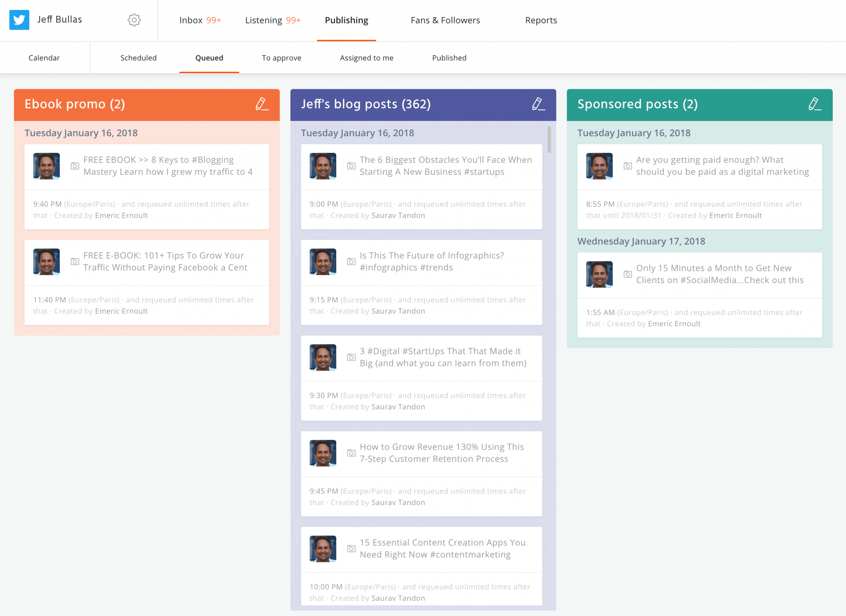Open How to Grow Revenue 130% post text
846x616 pixels.
(442, 453)
